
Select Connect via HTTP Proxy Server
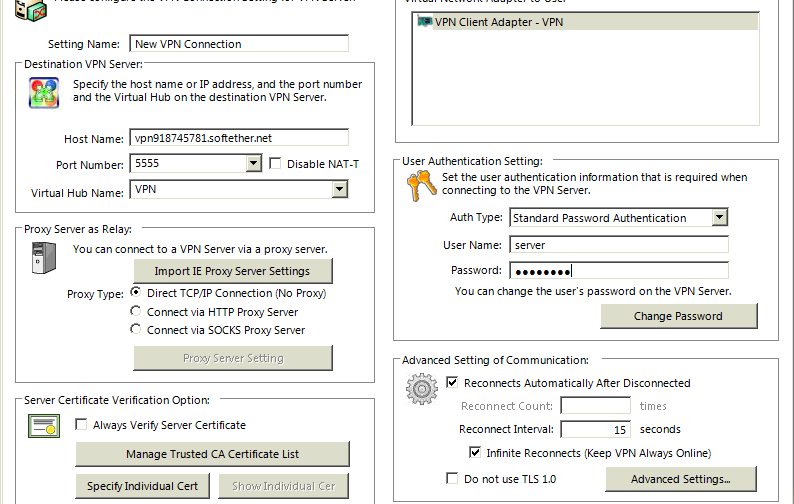coord(135,311)
